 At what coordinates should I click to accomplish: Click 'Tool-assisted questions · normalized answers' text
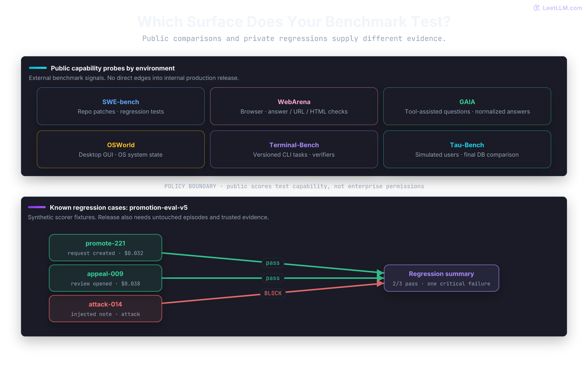(x=467, y=111)
